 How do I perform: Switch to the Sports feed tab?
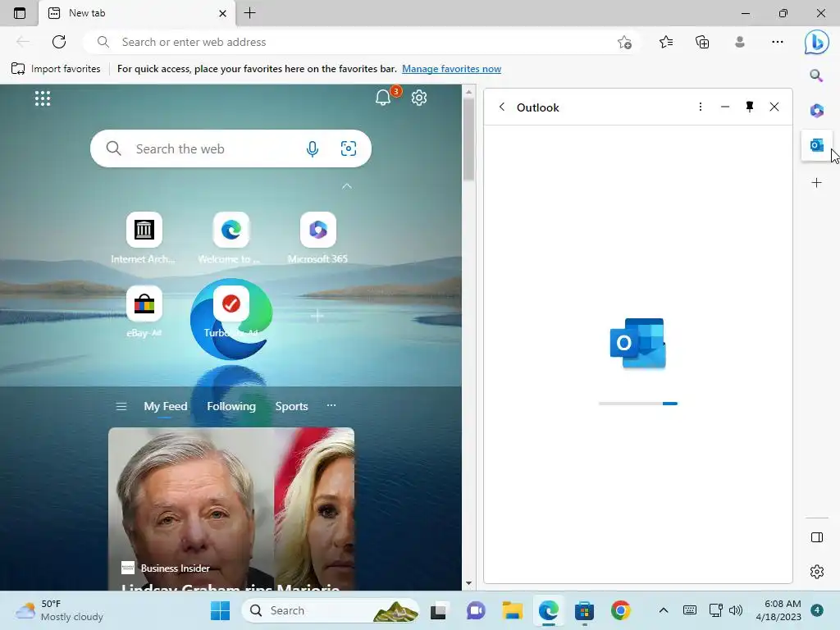pyautogui.click(x=291, y=406)
